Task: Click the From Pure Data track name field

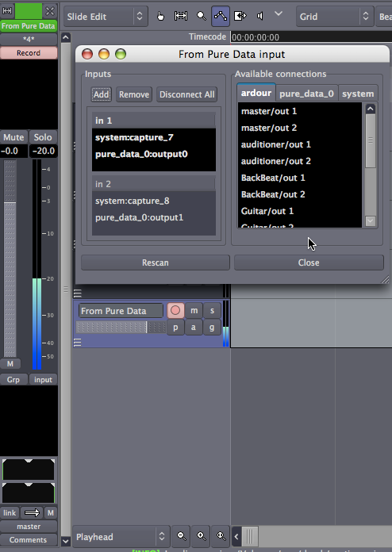Action: 121,311
